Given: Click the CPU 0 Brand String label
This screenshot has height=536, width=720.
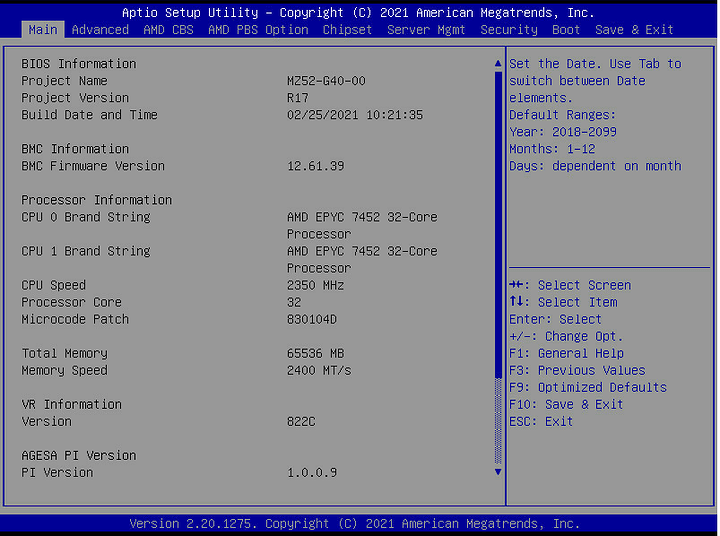Looking at the screenshot, I should click(x=86, y=217).
